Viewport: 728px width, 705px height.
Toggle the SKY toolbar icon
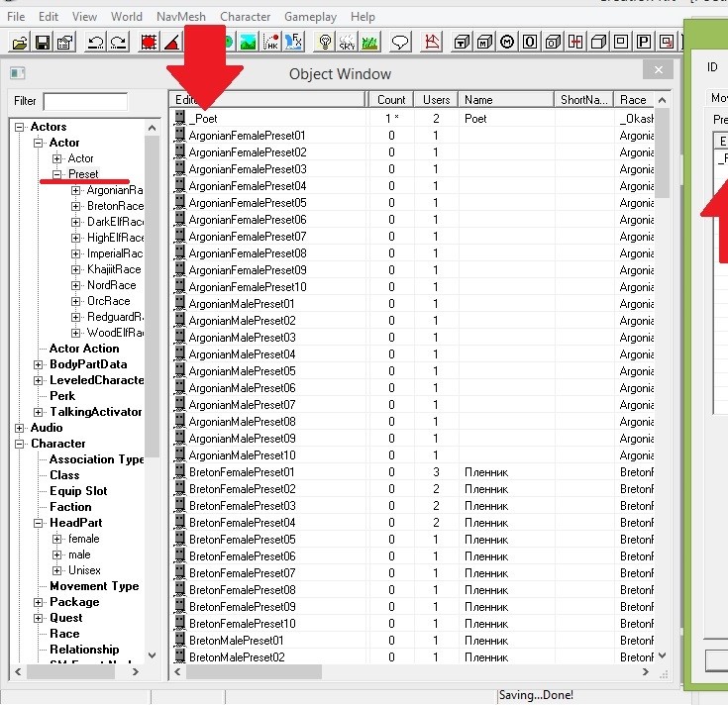[347, 43]
